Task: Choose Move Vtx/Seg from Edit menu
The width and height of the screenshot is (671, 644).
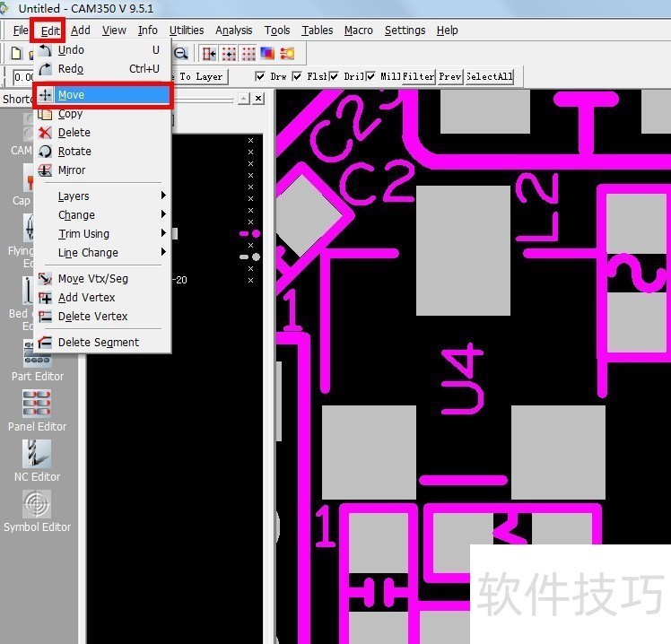Action: [x=93, y=279]
